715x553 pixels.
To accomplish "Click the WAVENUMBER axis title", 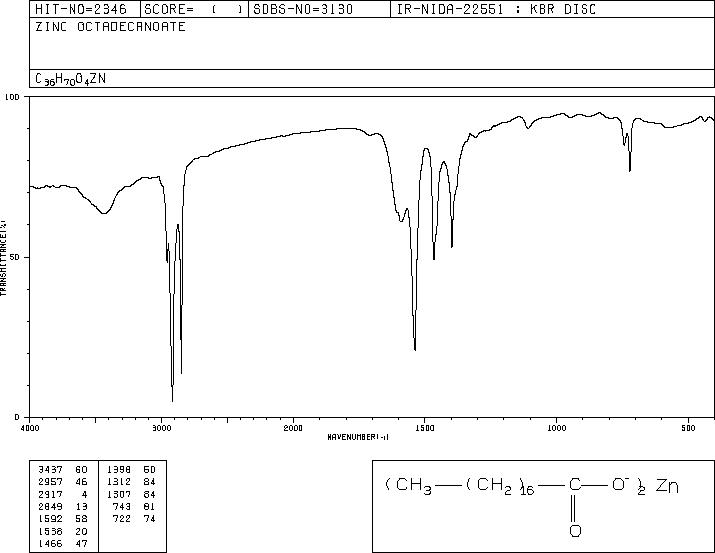I will pyautogui.click(x=358, y=437).
